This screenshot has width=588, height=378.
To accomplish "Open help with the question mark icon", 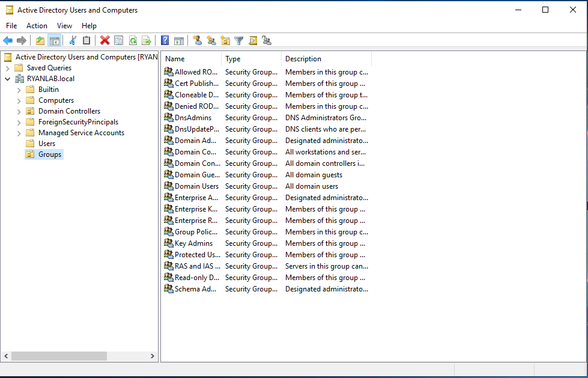I will point(164,40).
